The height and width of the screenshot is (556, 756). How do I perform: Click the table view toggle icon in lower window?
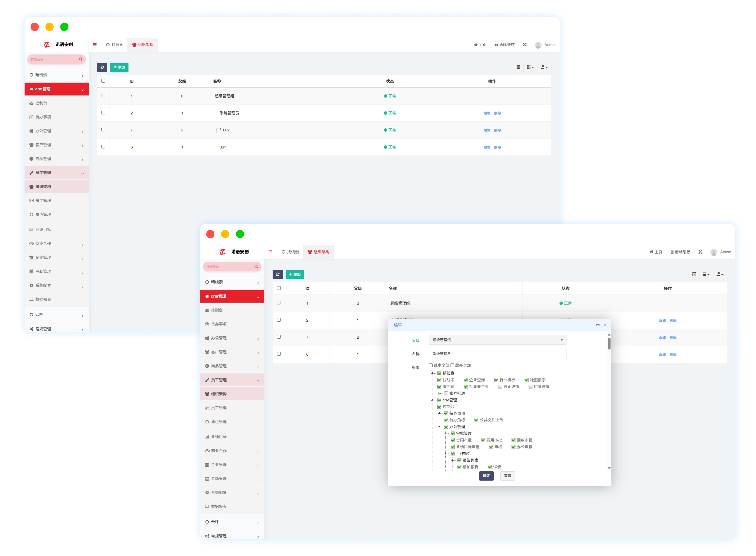point(694,274)
